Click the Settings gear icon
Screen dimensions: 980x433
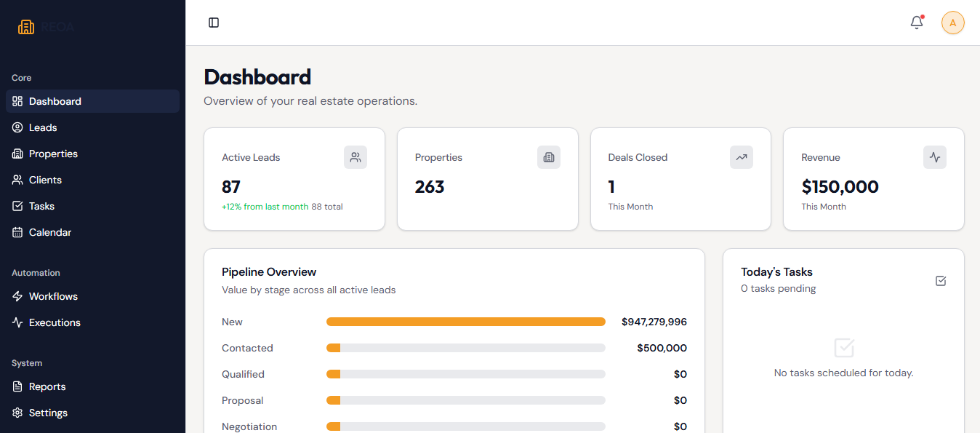[x=17, y=413]
